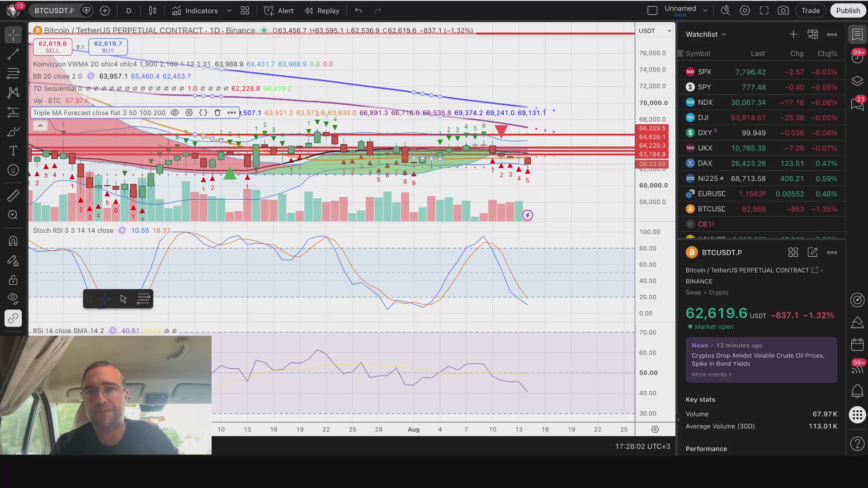Image resolution: width=868 pixels, height=488 pixels.
Task: Sort the watchlist by Last column
Action: click(x=758, y=54)
